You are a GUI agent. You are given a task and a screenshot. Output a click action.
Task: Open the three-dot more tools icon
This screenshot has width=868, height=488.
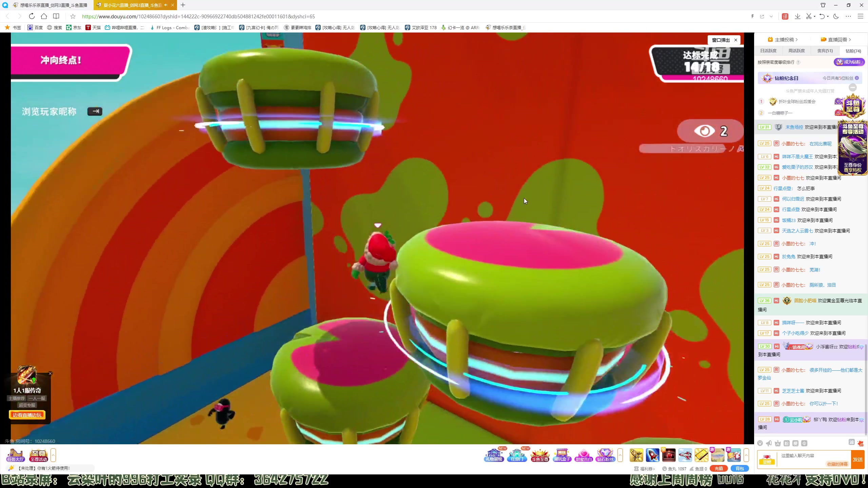click(x=848, y=16)
